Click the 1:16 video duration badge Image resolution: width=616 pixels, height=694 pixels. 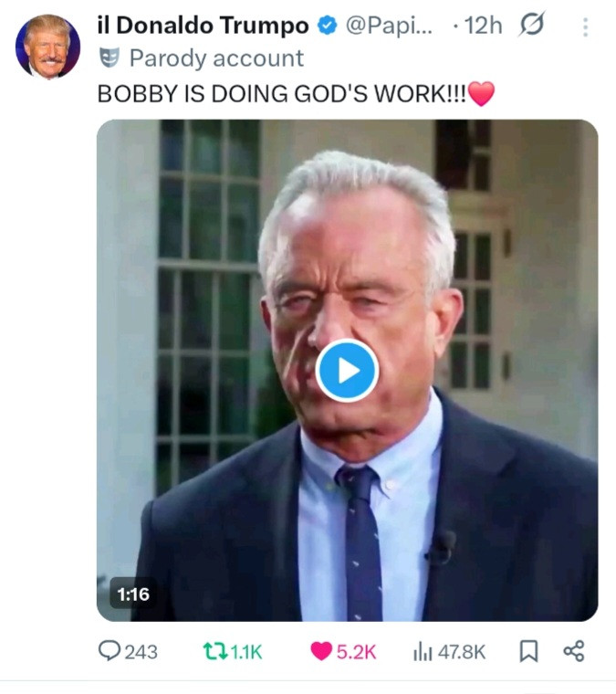(133, 594)
